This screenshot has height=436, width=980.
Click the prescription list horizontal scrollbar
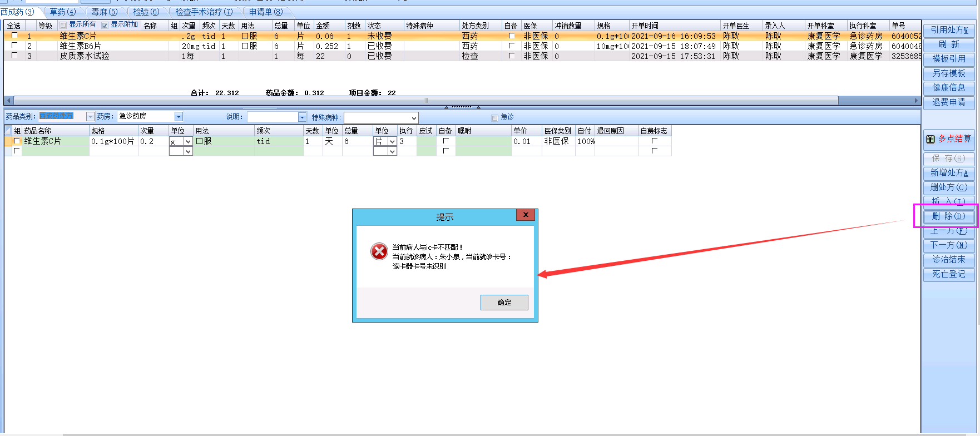(x=425, y=101)
